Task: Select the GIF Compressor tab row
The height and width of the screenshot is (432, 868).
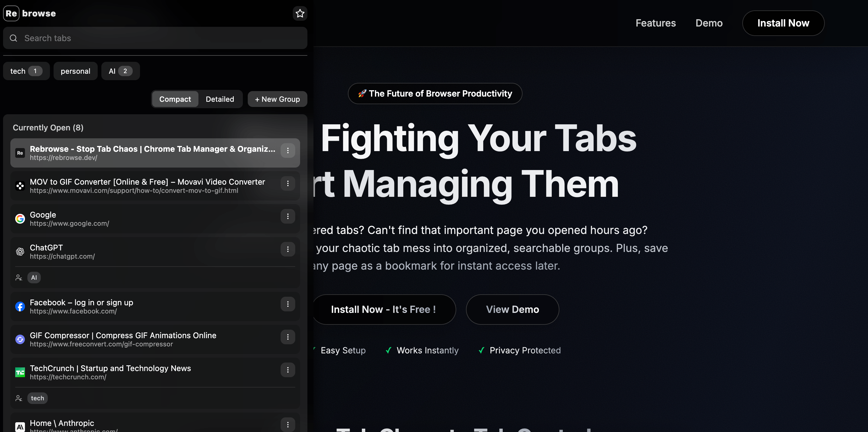Action: coord(155,339)
